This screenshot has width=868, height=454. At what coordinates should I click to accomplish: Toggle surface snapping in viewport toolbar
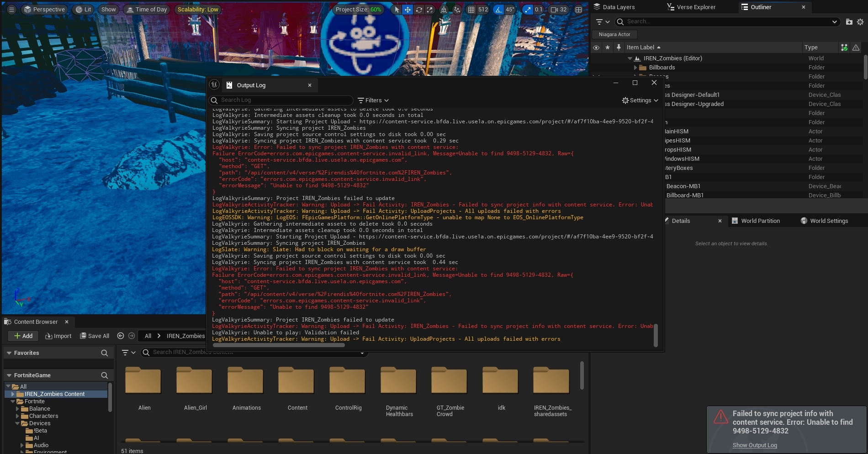coord(457,10)
